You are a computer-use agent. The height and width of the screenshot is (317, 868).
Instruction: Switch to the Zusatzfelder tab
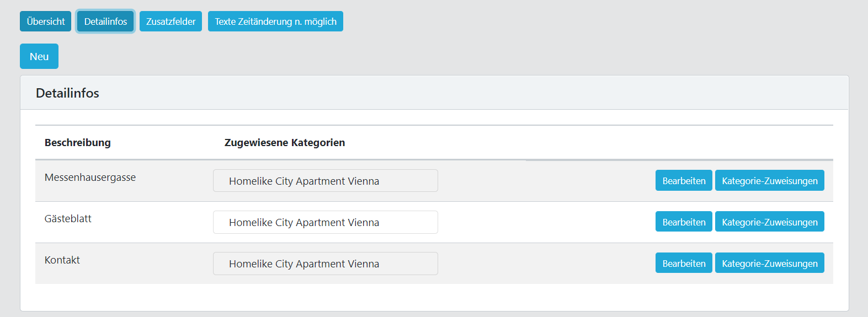click(x=171, y=22)
